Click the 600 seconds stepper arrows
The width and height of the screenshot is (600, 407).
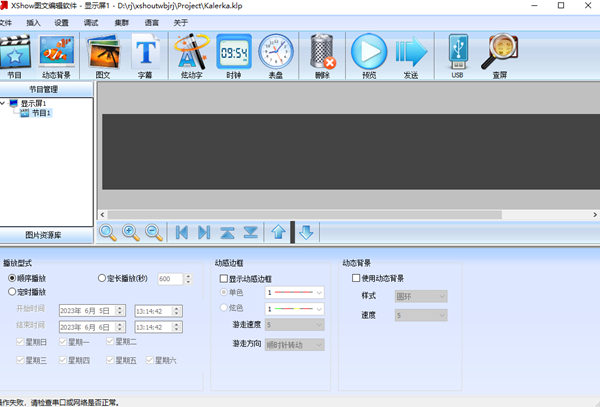tap(188, 279)
